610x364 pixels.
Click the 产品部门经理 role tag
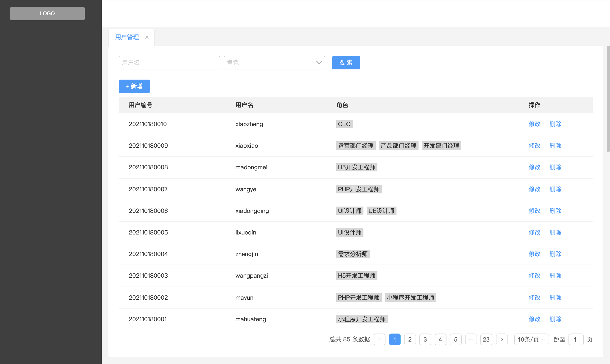399,145
